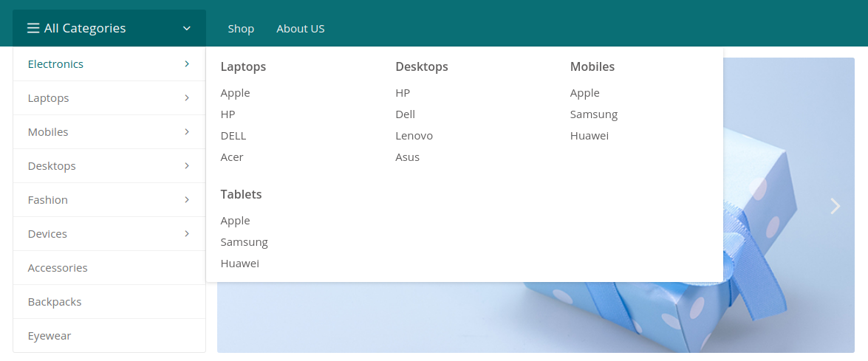Open the Tablets heading in mega menu

241,195
